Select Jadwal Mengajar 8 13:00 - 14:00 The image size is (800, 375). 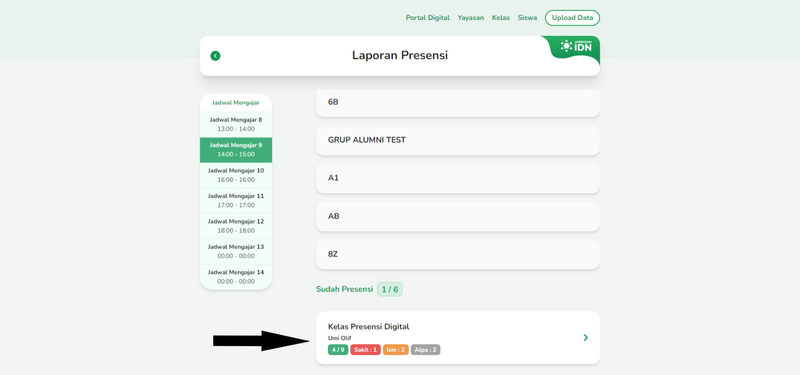click(x=236, y=124)
